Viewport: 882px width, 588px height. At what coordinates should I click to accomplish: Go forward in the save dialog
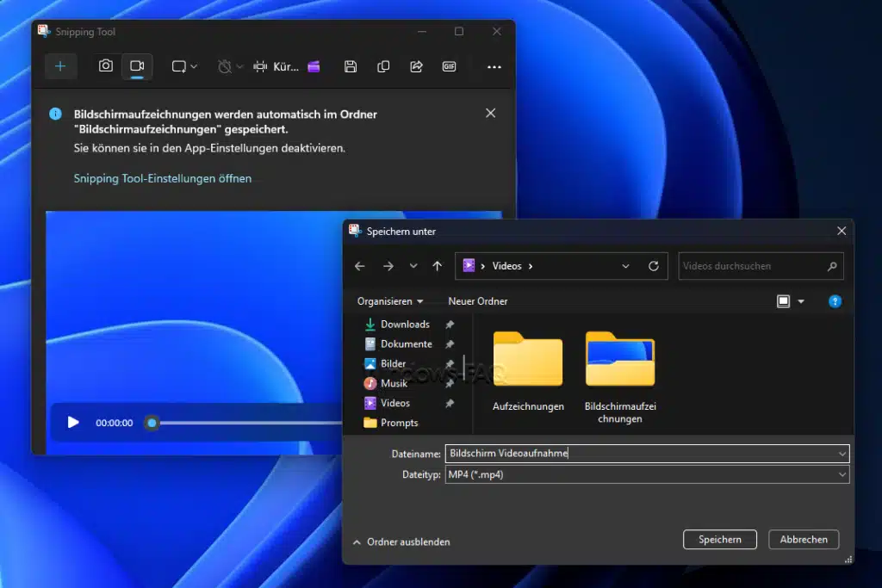tap(388, 266)
